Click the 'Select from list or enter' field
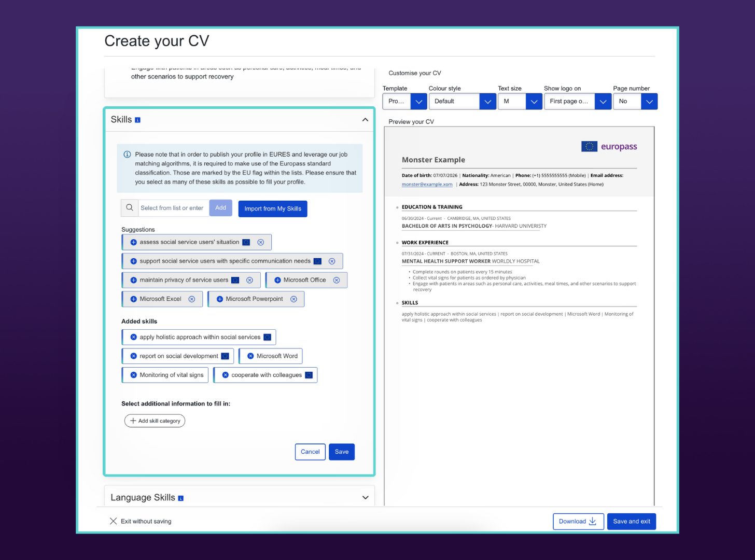 pyautogui.click(x=173, y=208)
